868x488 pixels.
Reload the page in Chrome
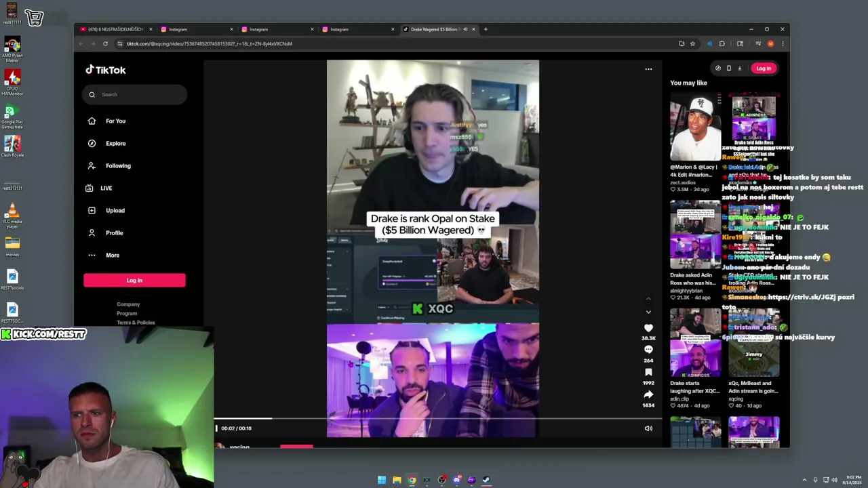pos(105,43)
